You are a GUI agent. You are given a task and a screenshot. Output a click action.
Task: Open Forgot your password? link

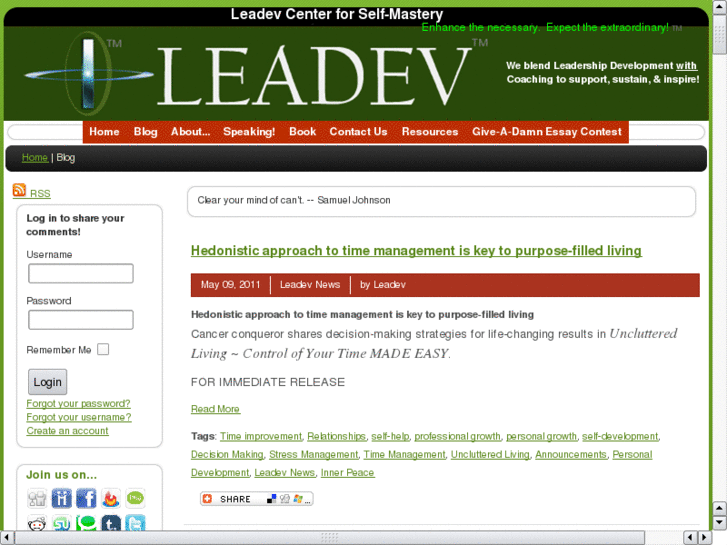(x=78, y=404)
